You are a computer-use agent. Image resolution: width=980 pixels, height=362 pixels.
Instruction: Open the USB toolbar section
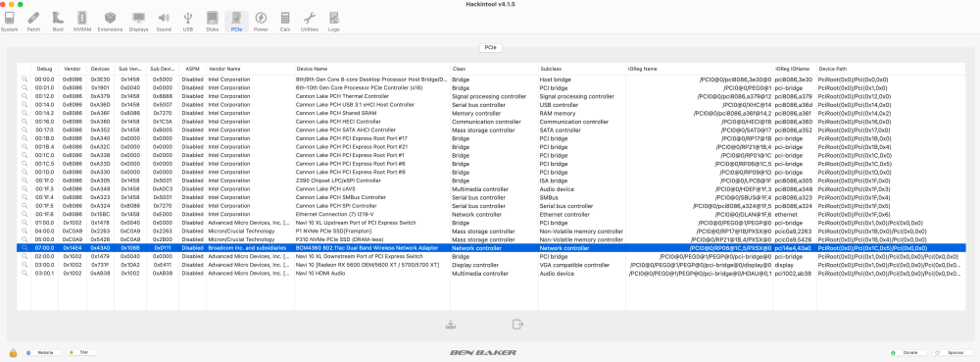click(x=188, y=22)
